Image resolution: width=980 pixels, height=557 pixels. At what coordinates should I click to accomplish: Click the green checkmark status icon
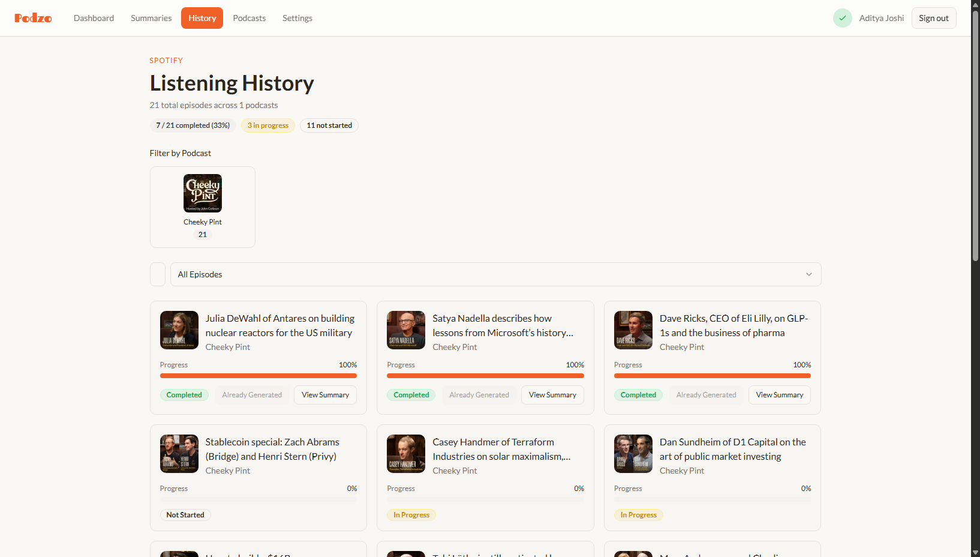[842, 18]
